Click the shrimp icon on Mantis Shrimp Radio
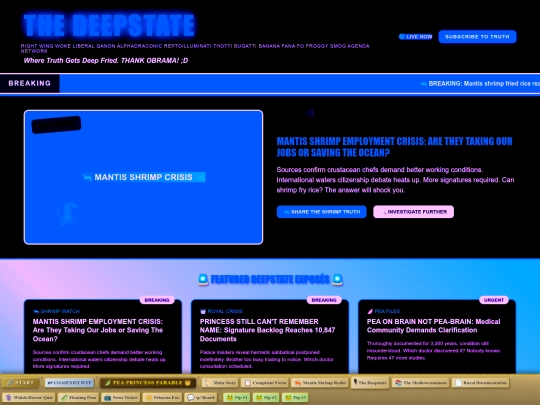This screenshot has width=540, height=405. click(x=298, y=383)
